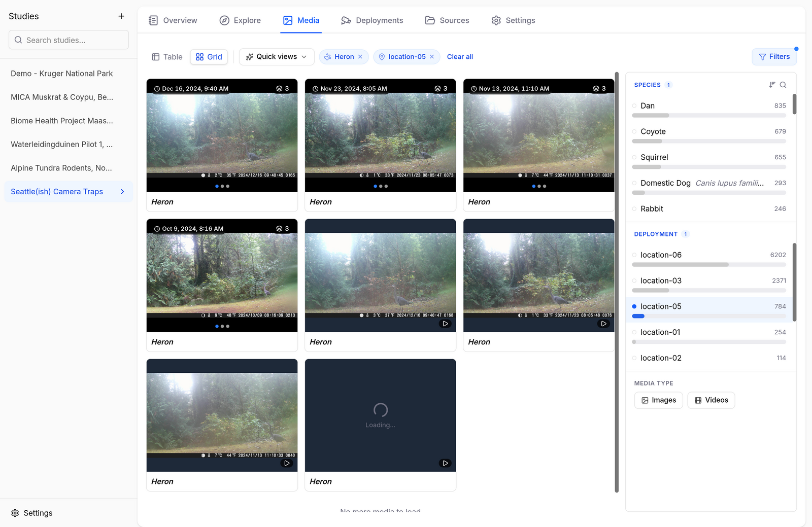Screen dimensions: 812x527
Task: Switch to the Overview tab
Action: pos(173,20)
